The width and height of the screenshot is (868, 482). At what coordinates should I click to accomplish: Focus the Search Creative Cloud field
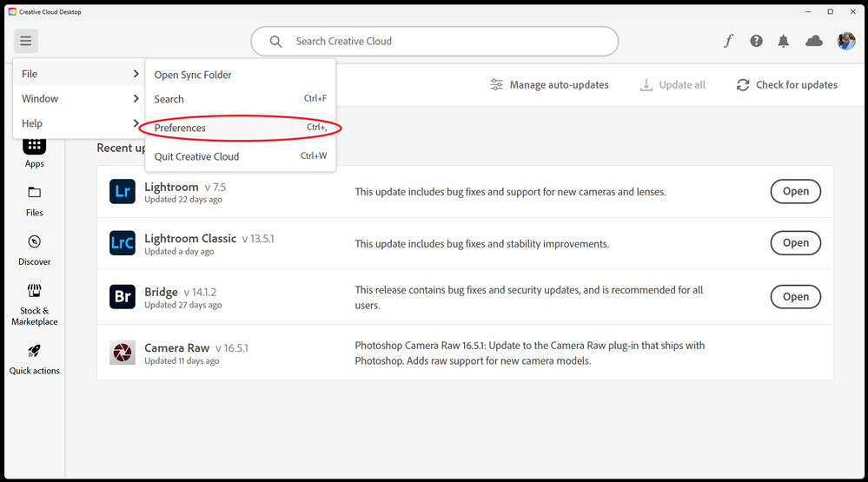(x=434, y=42)
